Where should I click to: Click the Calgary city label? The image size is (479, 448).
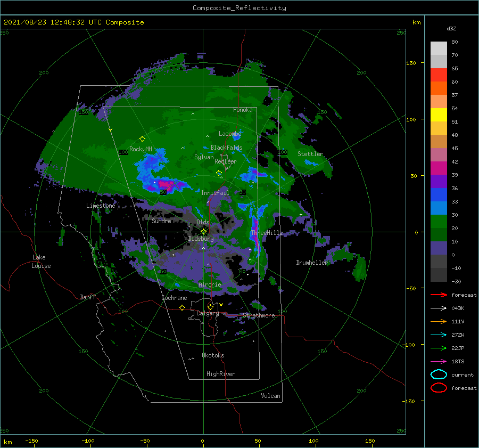(208, 313)
